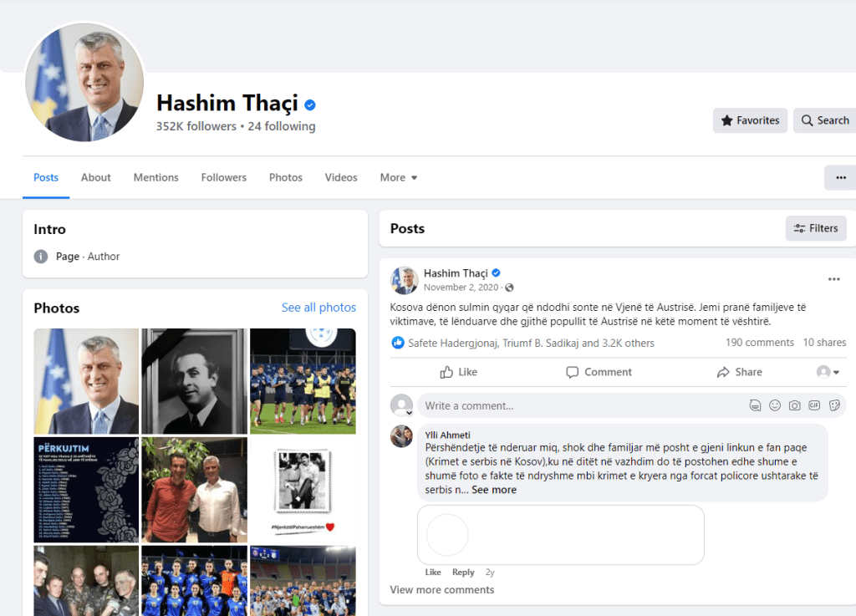
Task: Open the Videos tab
Action: coord(341,177)
